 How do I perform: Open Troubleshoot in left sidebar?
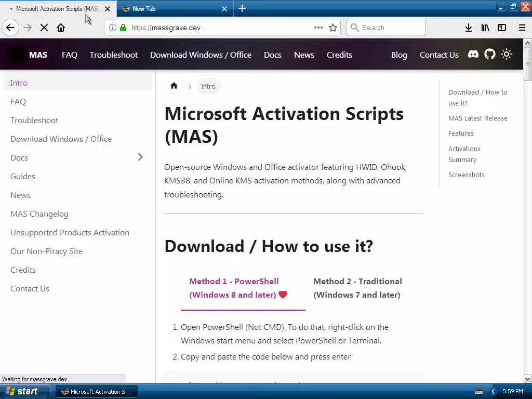78,120
